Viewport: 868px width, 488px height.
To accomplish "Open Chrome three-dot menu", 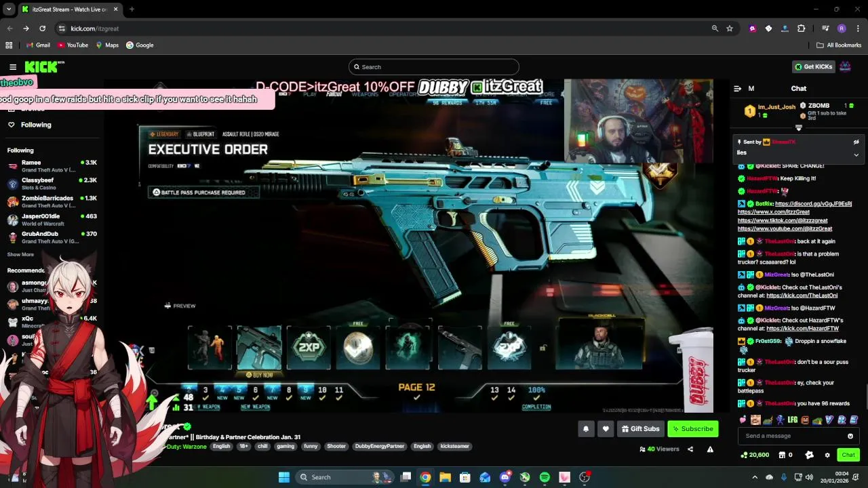I will click(x=857, y=28).
